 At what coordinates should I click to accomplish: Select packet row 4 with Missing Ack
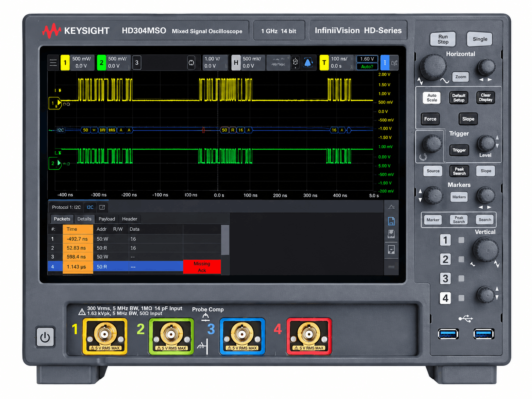point(134,267)
